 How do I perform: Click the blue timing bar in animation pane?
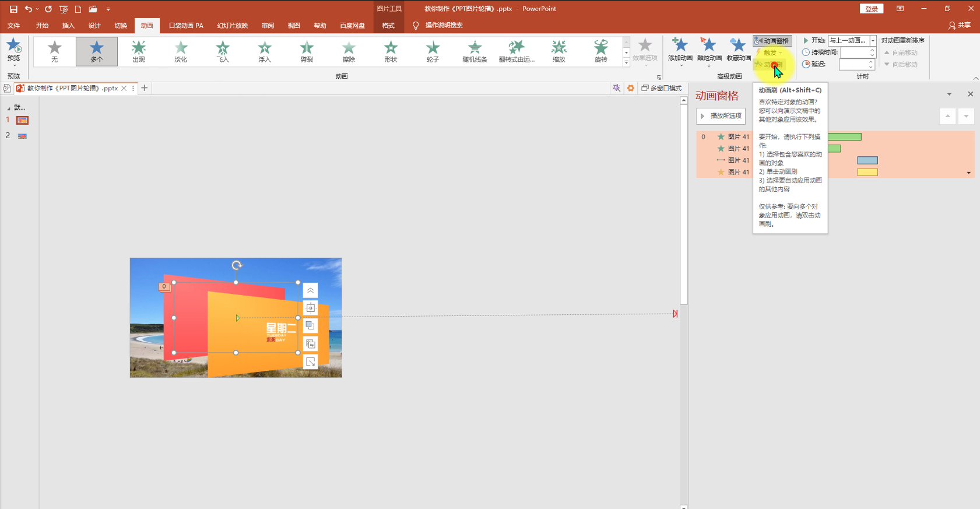[x=867, y=160]
